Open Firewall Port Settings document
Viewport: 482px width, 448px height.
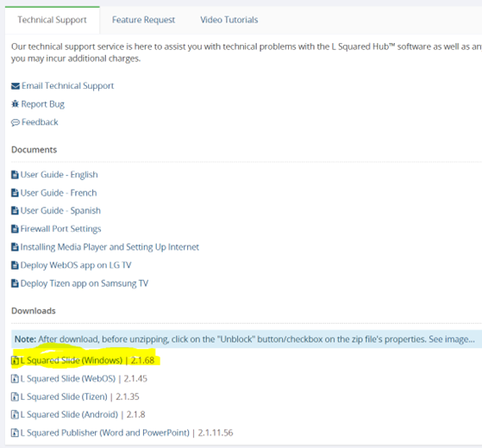tap(60, 229)
